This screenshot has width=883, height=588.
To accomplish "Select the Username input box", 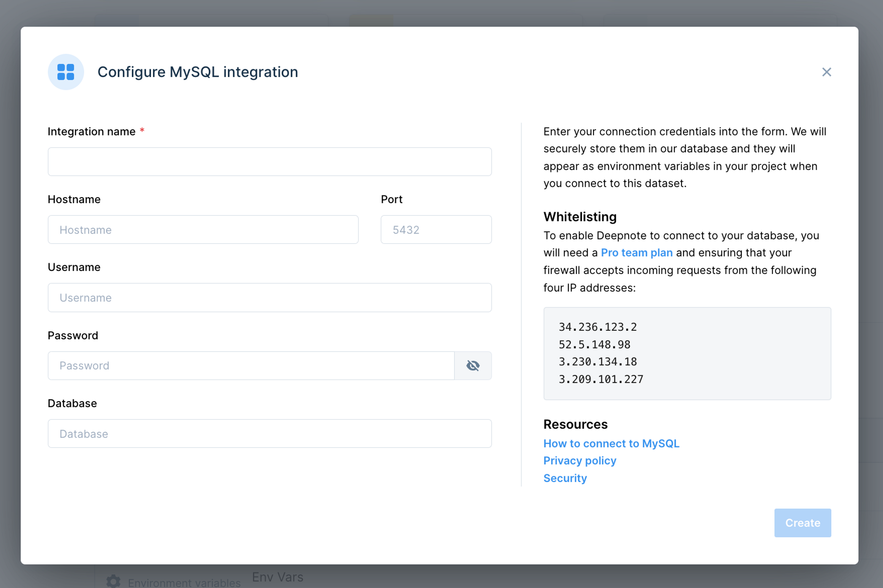I will pyautogui.click(x=269, y=297).
